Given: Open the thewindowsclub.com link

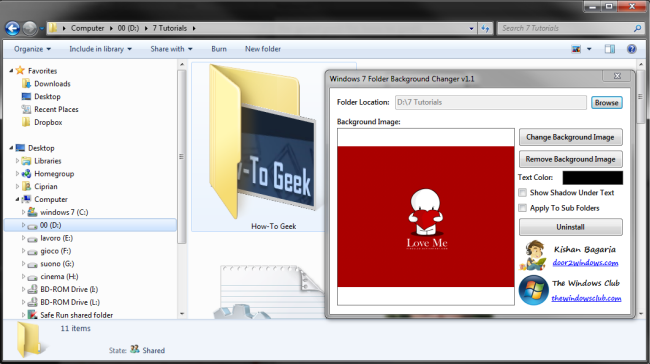Looking at the screenshot, I should (586, 298).
